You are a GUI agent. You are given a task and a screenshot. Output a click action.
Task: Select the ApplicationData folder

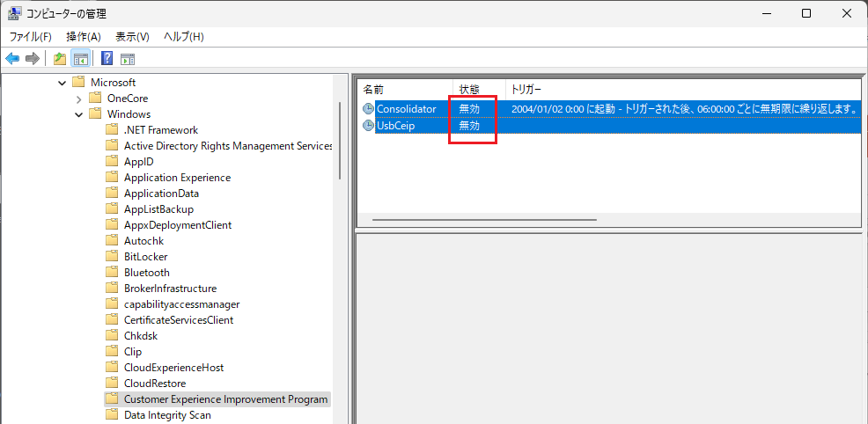[161, 194]
